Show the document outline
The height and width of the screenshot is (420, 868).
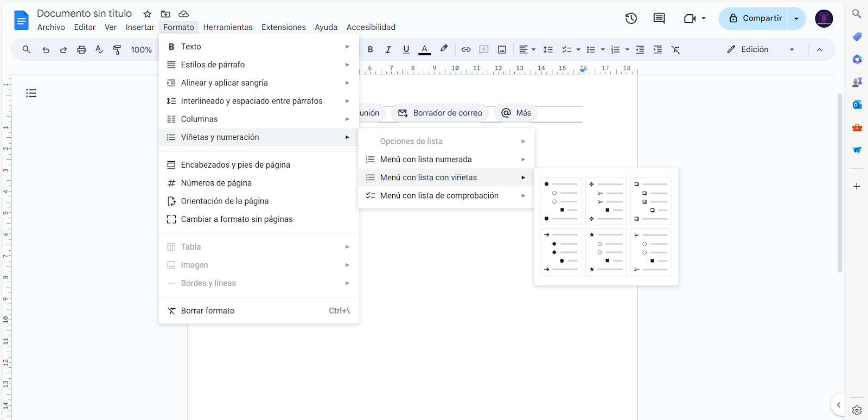(x=31, y=93)
